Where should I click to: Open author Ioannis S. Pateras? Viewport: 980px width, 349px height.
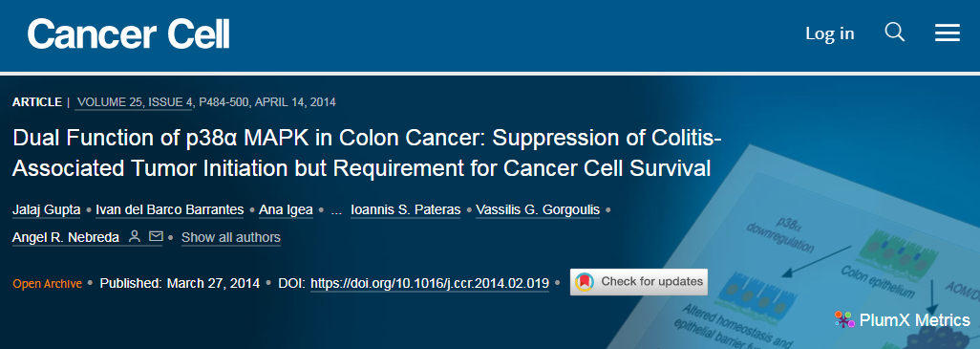coord(405,210)
